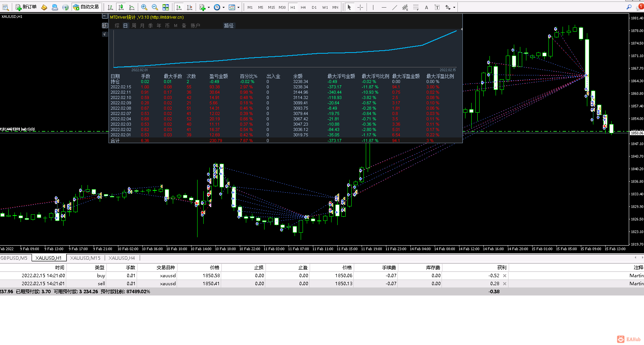Open the search magnifier in top right

[629, 7]
